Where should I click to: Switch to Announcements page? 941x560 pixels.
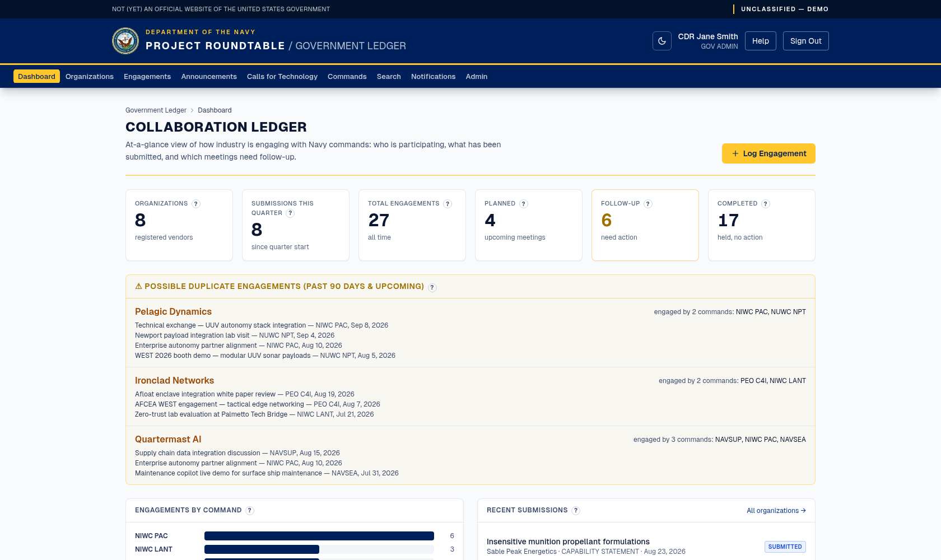209,77
